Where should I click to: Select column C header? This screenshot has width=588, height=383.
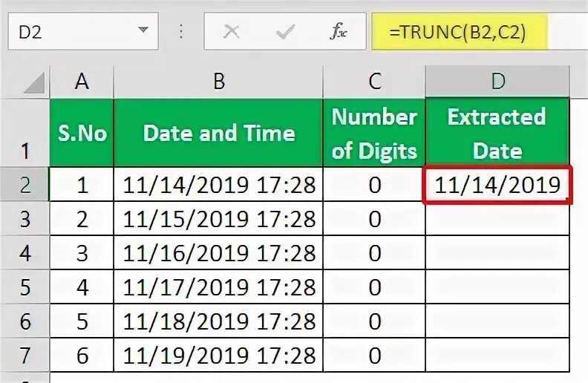[x=374, y=81]
